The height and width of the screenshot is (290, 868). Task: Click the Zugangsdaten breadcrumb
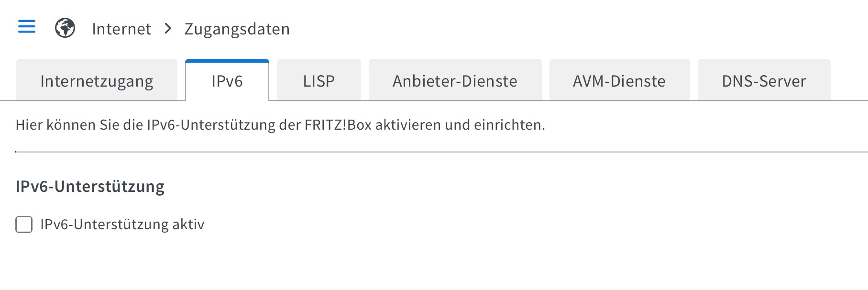[237, 29]
